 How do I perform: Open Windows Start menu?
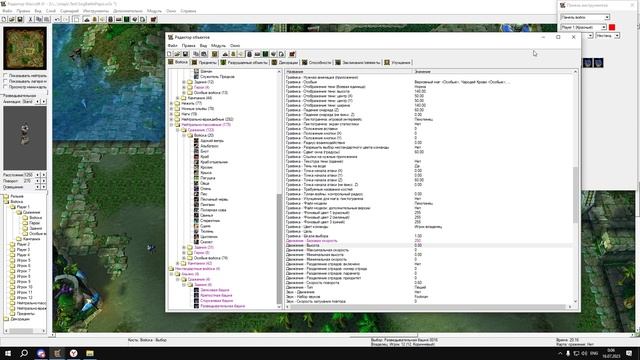click(x=8, y=353)
